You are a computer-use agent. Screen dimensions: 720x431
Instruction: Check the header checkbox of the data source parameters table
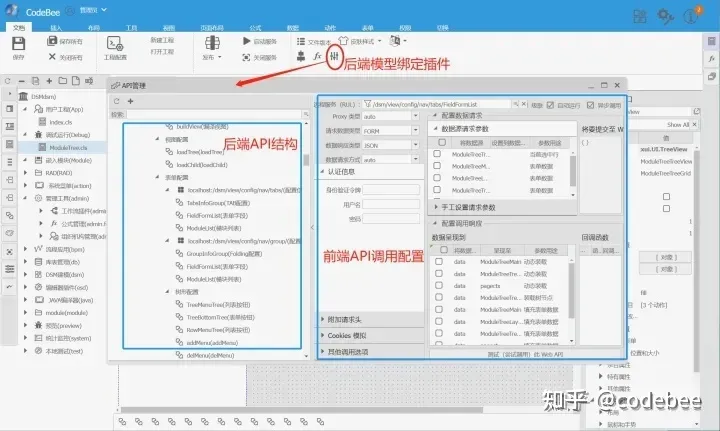coord(442,142)
